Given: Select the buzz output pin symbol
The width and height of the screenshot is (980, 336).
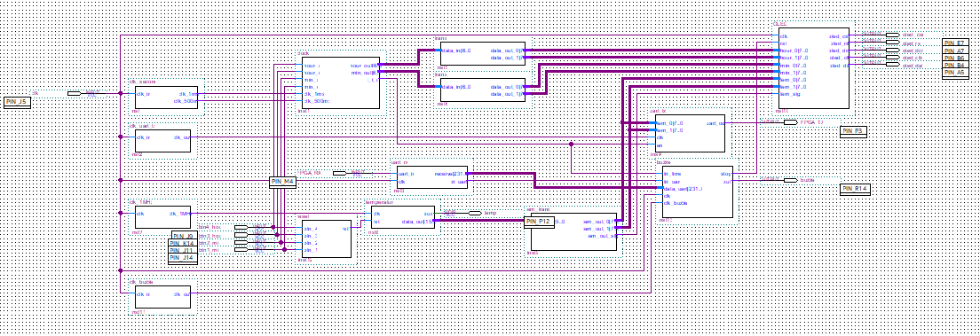Looking at the screenshot, I should click(791, 181).
